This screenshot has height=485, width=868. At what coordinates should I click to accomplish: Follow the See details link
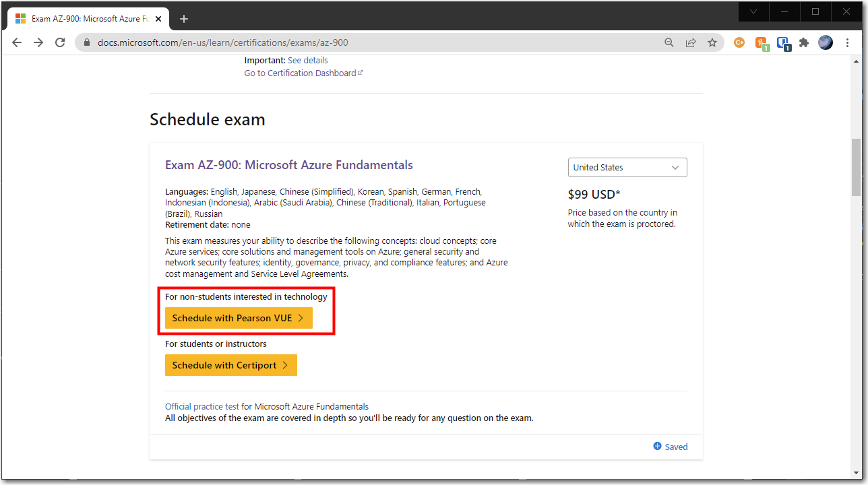tap(307, 60)
